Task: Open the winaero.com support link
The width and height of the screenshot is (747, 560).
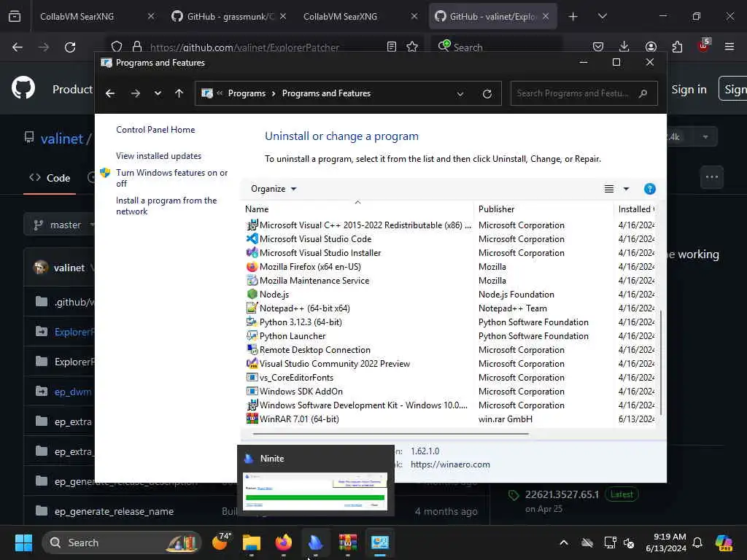Action: pyautogui.click(x=450, y=464)
